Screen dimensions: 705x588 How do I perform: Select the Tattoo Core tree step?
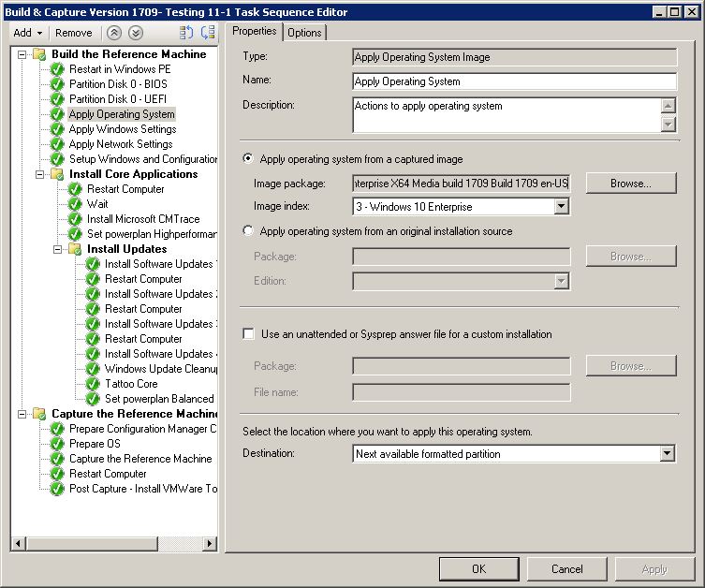coord(131,384)
